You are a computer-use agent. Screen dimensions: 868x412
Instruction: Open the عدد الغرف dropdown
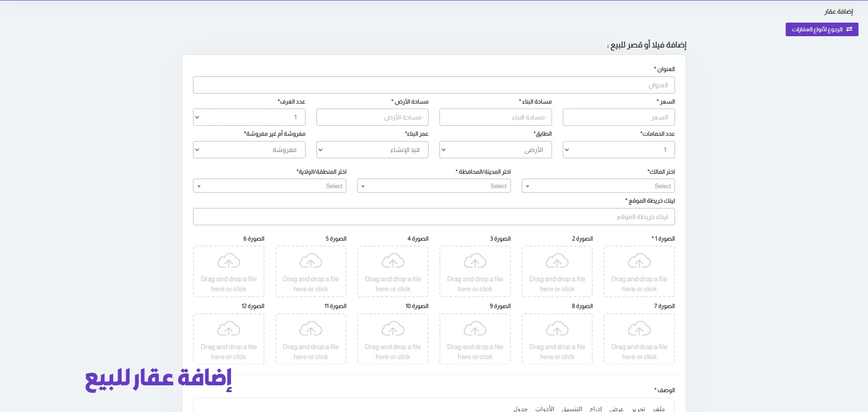(249, 117)
